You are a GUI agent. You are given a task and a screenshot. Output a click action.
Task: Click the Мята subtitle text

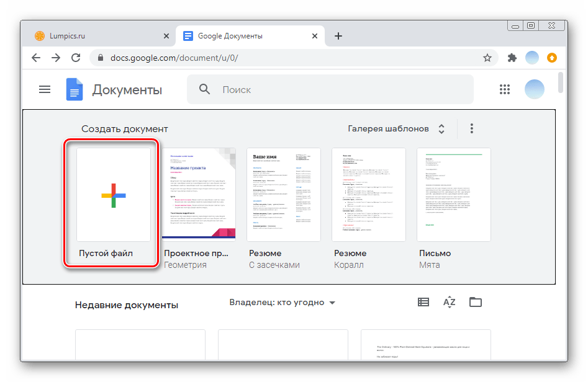[430, 265]
